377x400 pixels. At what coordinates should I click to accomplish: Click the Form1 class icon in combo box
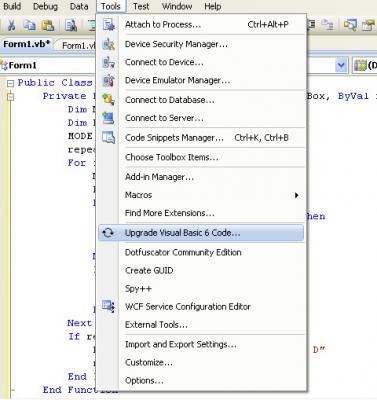(x=4, y=65)
